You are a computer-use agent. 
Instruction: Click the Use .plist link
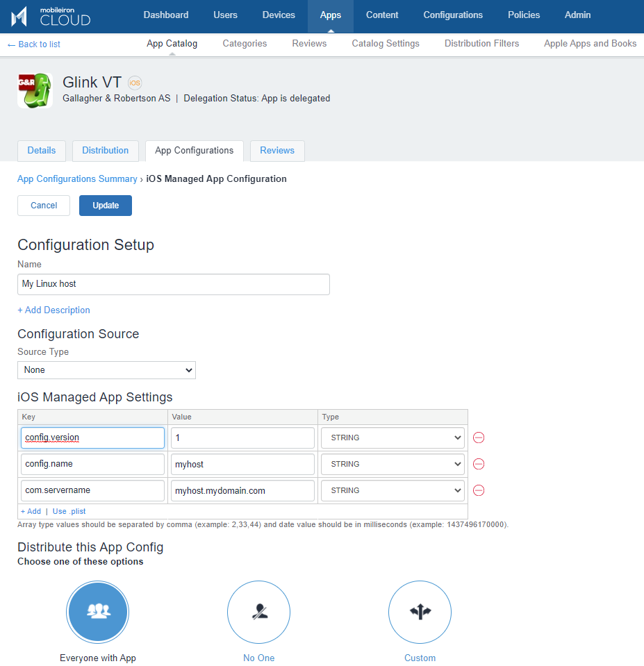pos(69,511)
